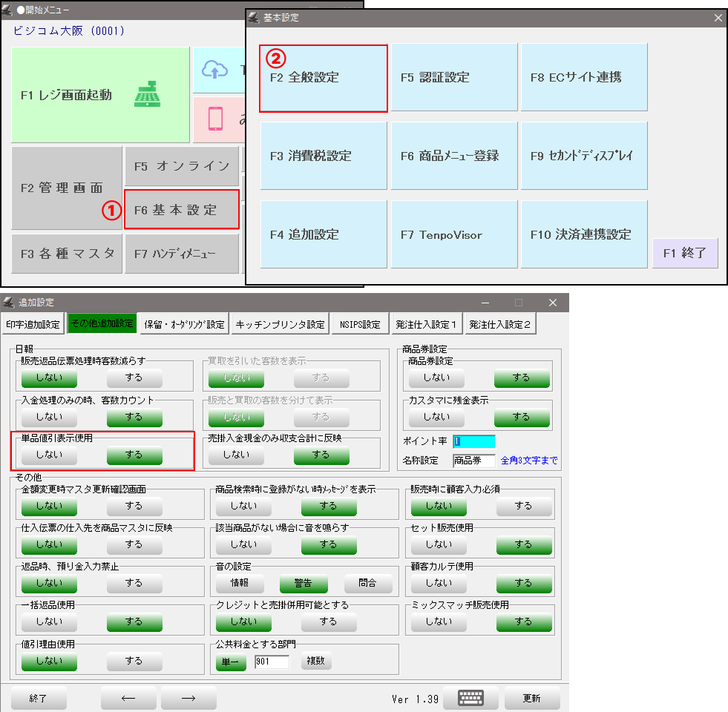
Task: Choose 複数 for 公共料金とする部門
Action: point(316,662)
